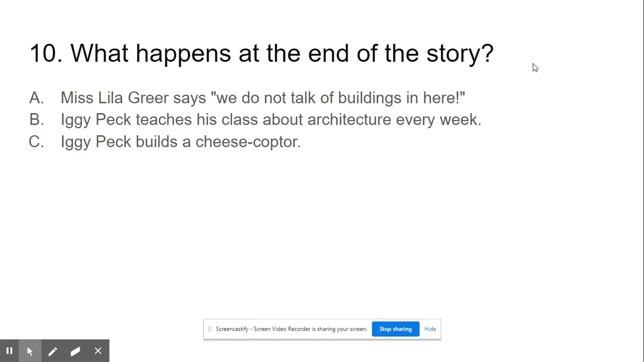Choose the Iggy teaches architecture answer text
Viewport: 644px width, 362px height.
pyautogui.click(x=271, y=120)
